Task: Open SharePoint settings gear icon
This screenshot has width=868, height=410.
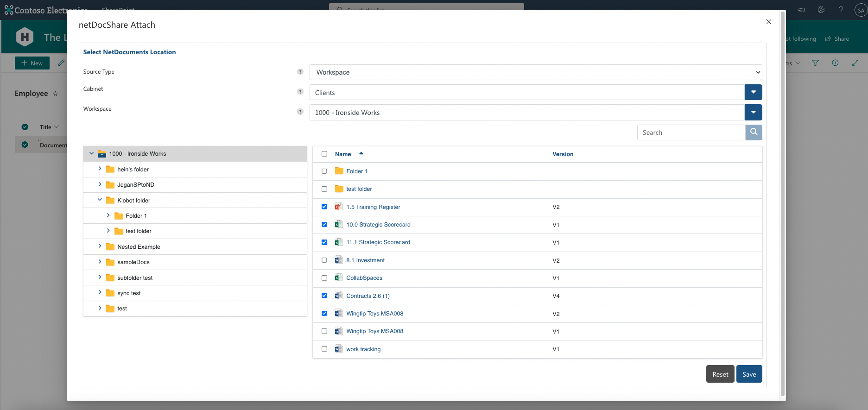Action: pos(821,10)
